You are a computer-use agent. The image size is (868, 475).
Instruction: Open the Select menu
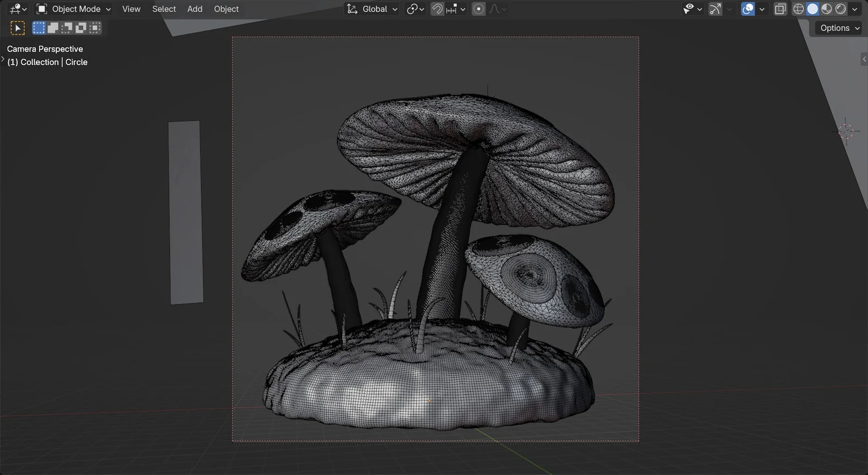(164, 9)
